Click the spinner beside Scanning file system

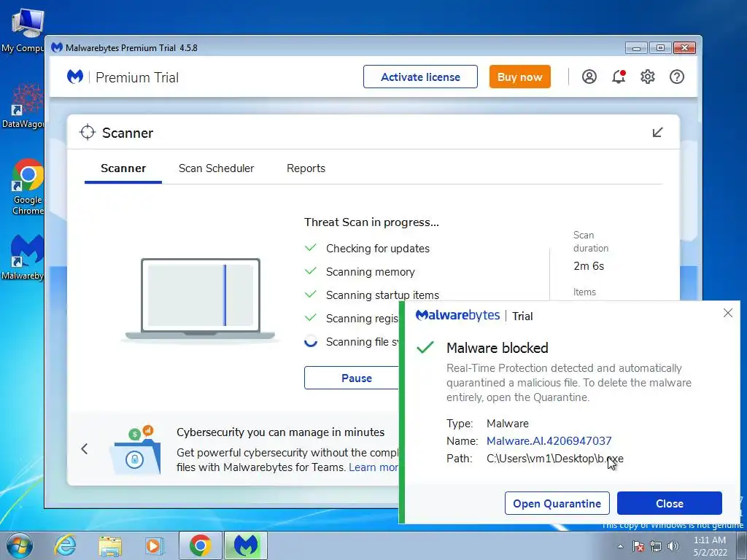point(311,341)
